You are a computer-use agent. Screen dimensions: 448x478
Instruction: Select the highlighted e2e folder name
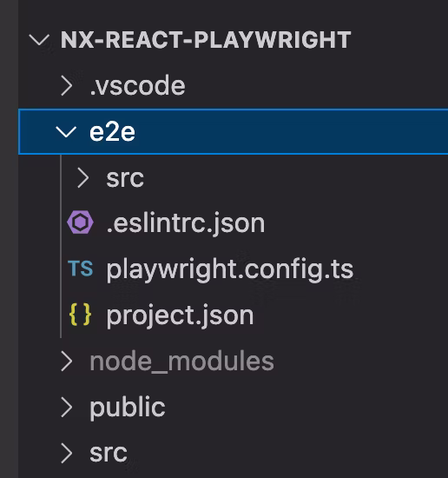point(112,132)
